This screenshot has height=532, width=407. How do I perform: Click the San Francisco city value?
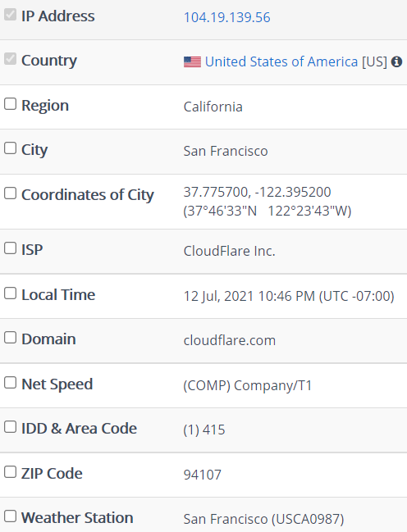pos(226,151)
